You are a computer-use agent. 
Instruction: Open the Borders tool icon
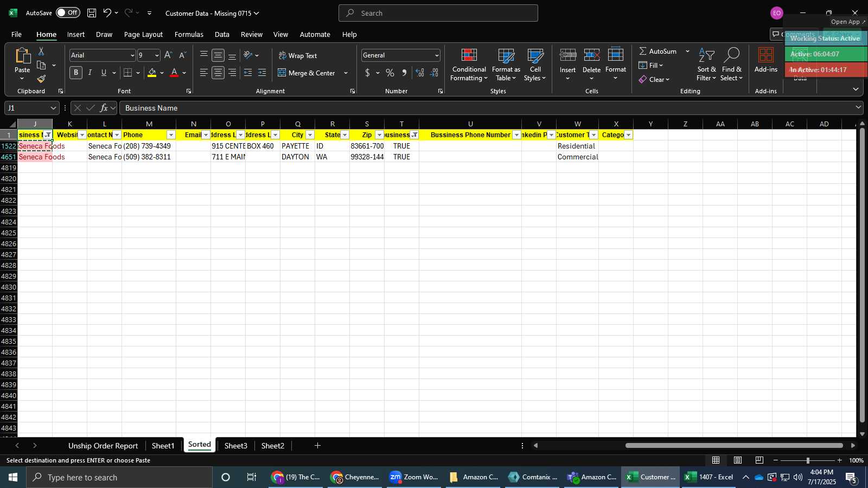click(128, 73)
